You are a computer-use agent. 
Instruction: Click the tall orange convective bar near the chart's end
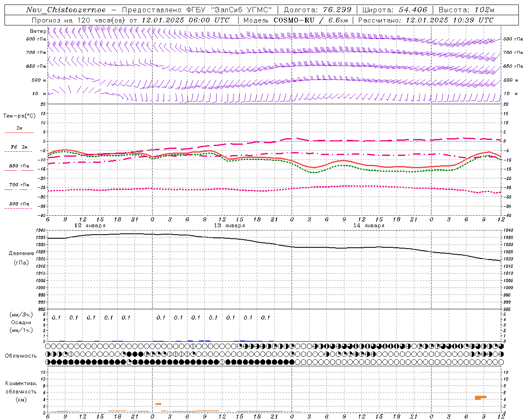pyautogui.click(x=480, y=397)
